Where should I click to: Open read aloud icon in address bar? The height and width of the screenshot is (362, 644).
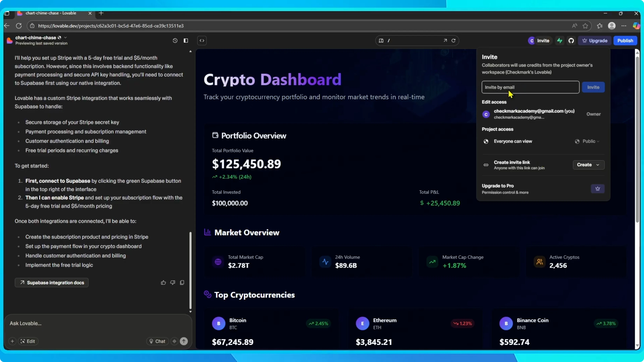[x=575, y=26]
